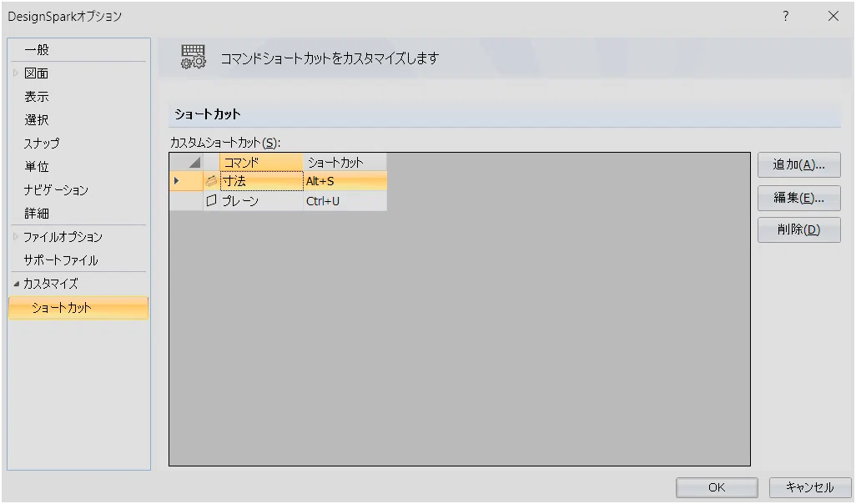The height and width of the screenshot is (504, 856).
Task: Click the row header of プレーン row
Action: click(186, 201)
